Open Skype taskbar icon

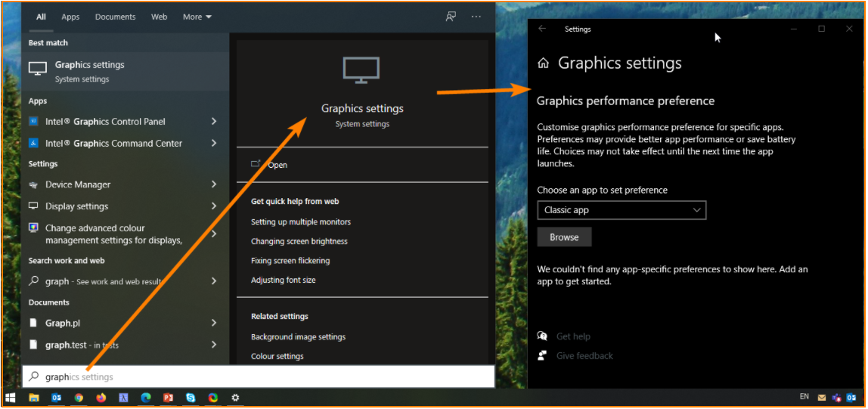191,398
